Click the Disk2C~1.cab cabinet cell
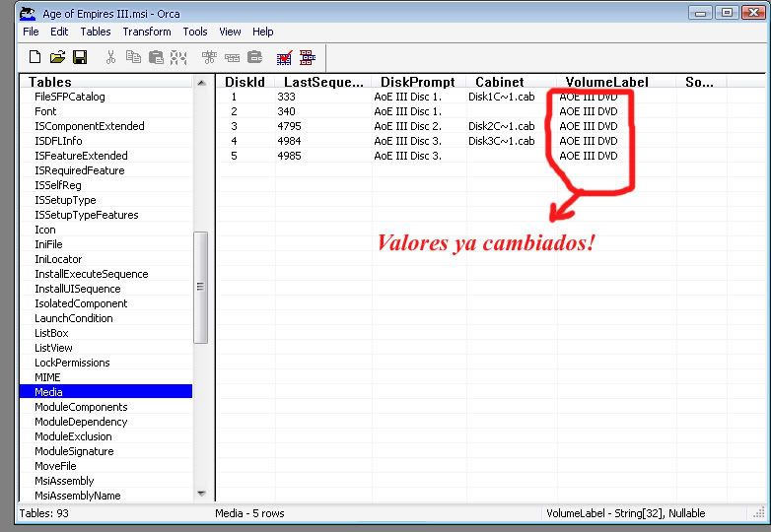Viewport: 771px width, 532px height. [x=502, y=126]
